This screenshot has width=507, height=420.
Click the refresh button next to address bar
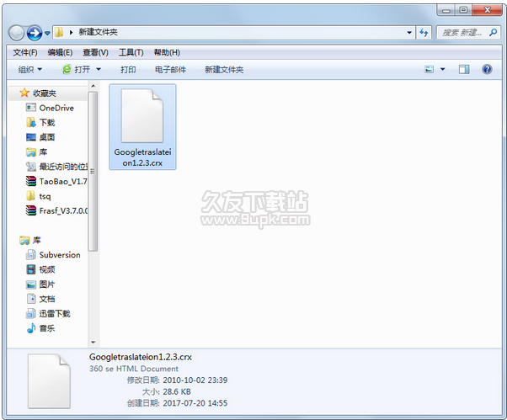coord(424,33)
